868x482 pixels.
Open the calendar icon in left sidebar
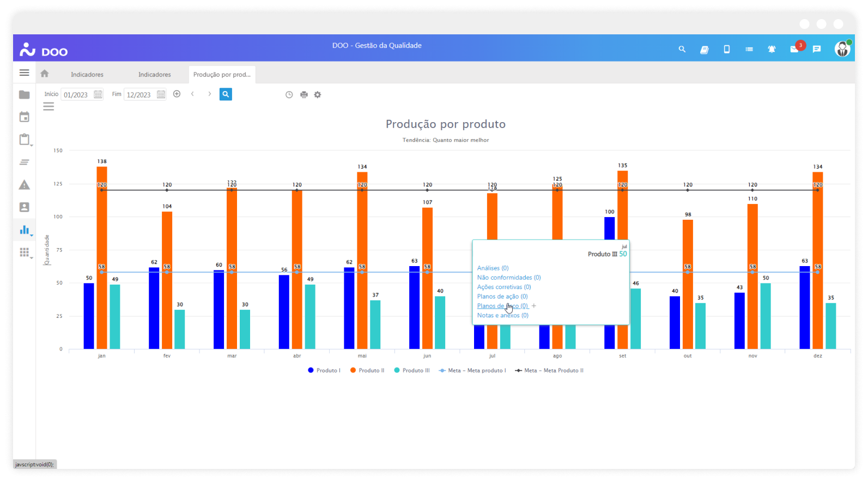click(24, 117)
